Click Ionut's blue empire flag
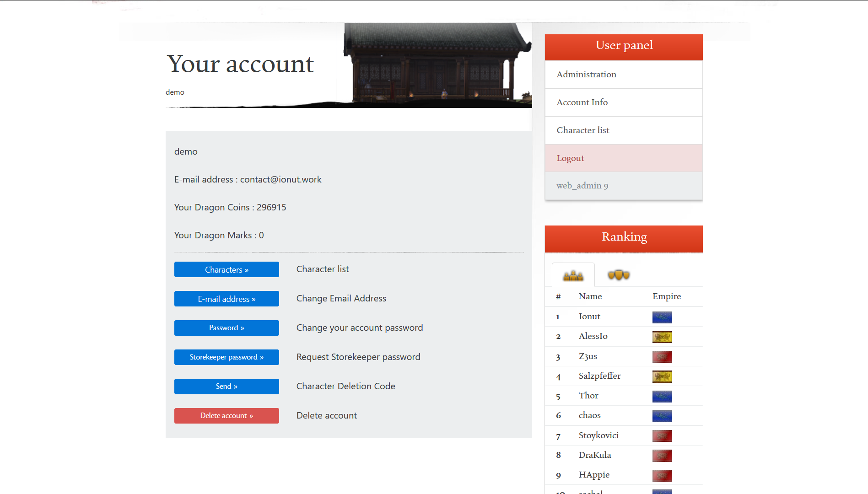Image resolution: width=868 pixels, height=494 pixels. coord(662,317)
